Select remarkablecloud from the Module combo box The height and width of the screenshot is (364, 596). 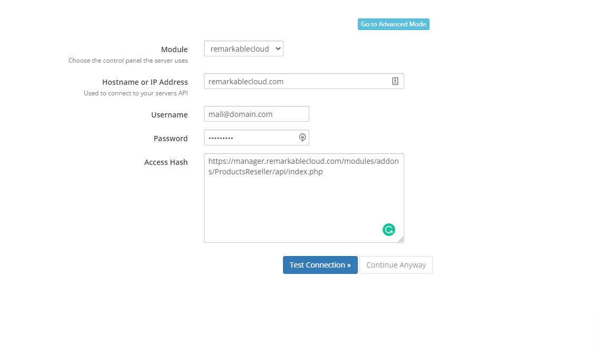pos(243,48)
